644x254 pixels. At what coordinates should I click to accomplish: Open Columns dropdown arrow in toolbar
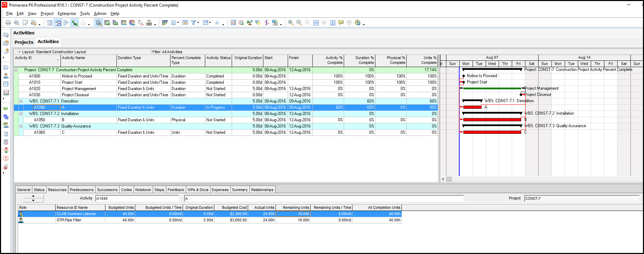178,23
